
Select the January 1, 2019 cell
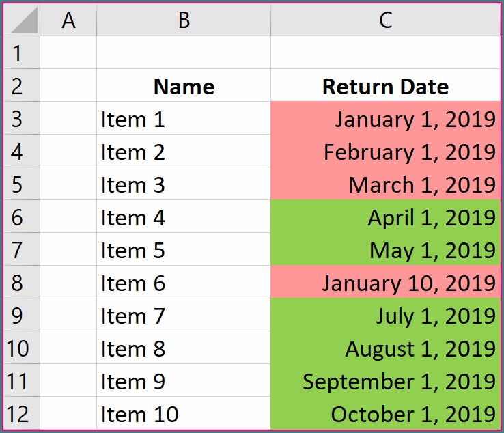pos(385,120)
